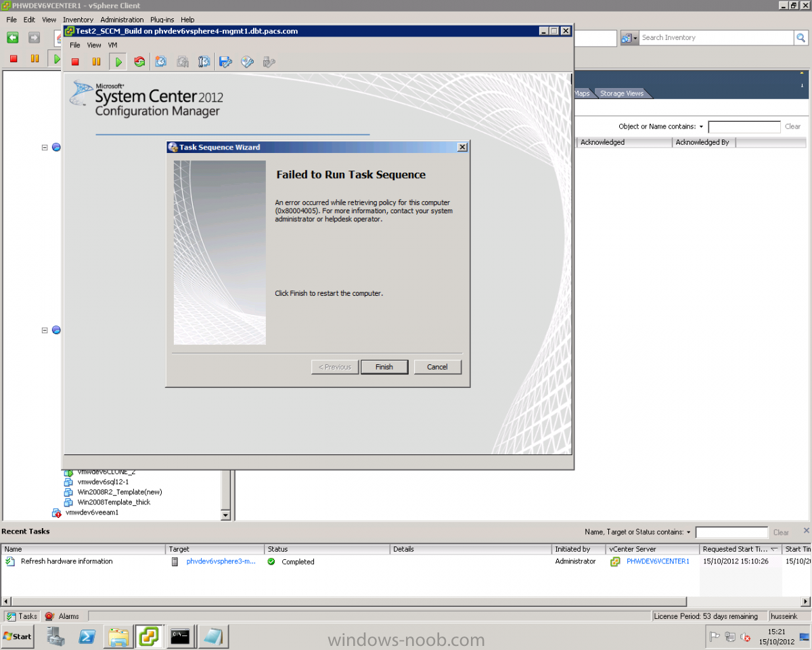This screenshot has width=812, height=650.
Task: Click the vSphere Client taskbar icon
Action: click(x=149, y=636)
